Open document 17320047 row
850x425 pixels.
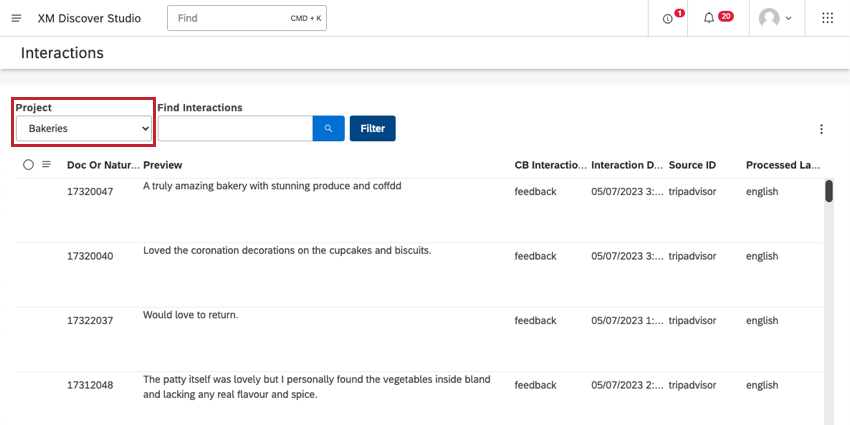coord(90,191)
